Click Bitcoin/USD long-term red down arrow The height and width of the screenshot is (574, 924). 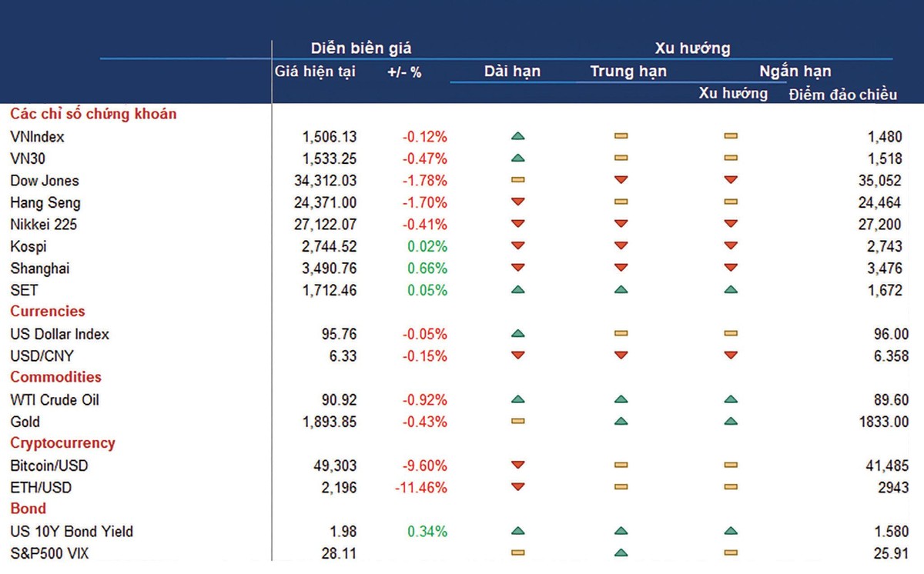(517, 466)
